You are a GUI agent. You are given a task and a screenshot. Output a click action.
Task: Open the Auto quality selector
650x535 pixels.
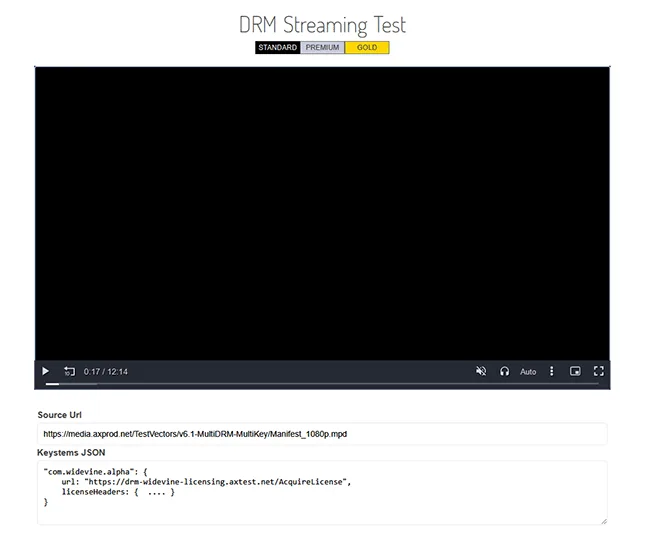[x=528, y=371]
